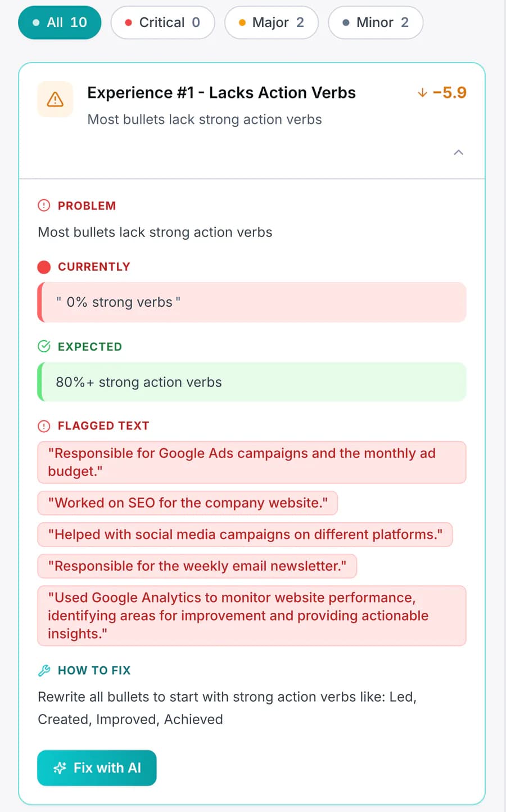Screen dimensions: 506x812
Task: Click the red CURRENTLY dot indicator
Action: (44, 267)
